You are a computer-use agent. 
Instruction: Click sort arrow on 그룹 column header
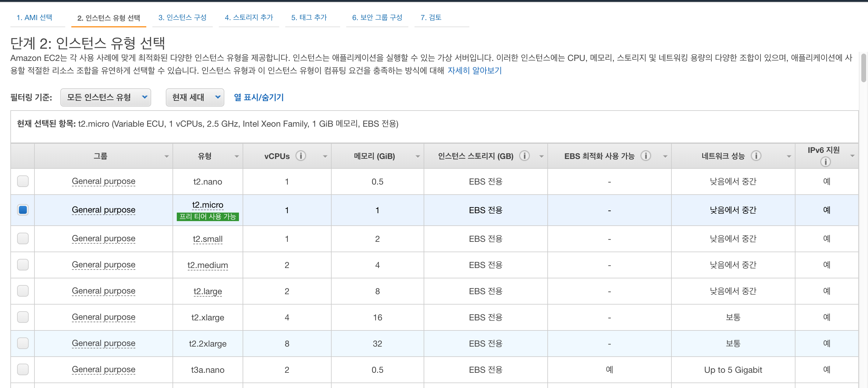pyautogui.click(x=166, y=156)
